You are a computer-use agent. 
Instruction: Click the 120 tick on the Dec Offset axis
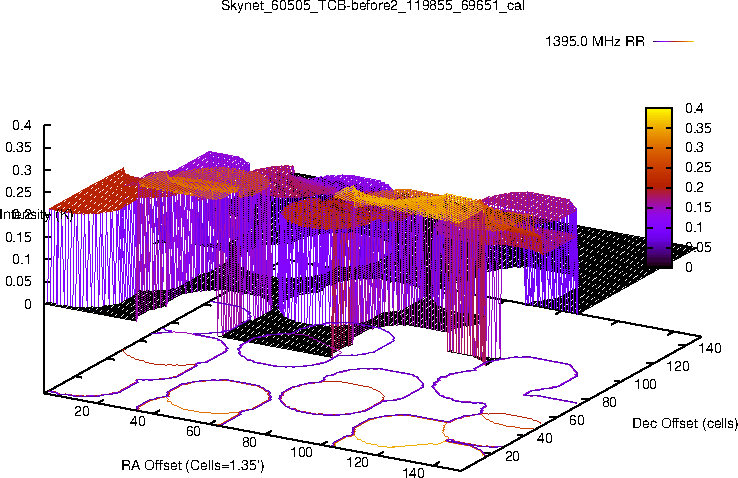pos(678,366)
